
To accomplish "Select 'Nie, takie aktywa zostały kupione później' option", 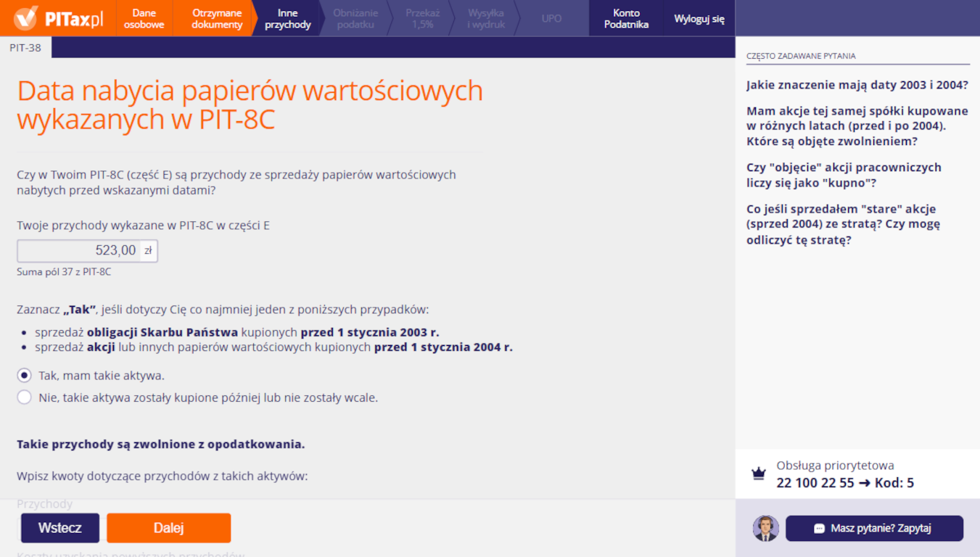I will click(25, 397).
